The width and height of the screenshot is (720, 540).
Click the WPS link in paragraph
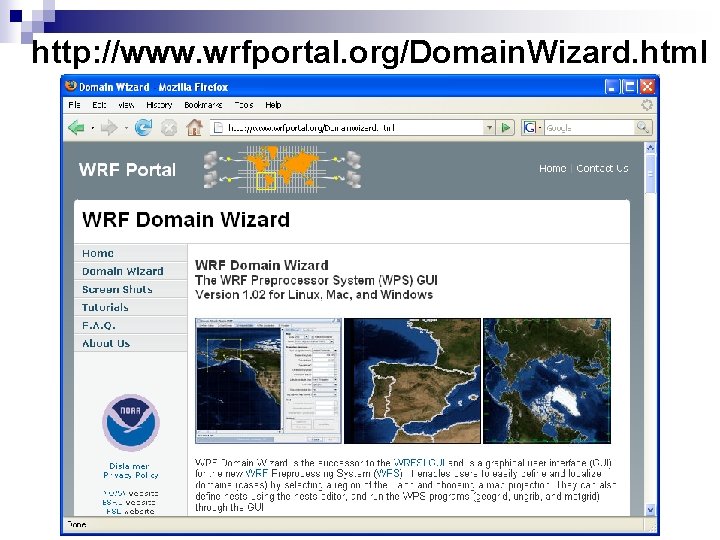point(389,473)
